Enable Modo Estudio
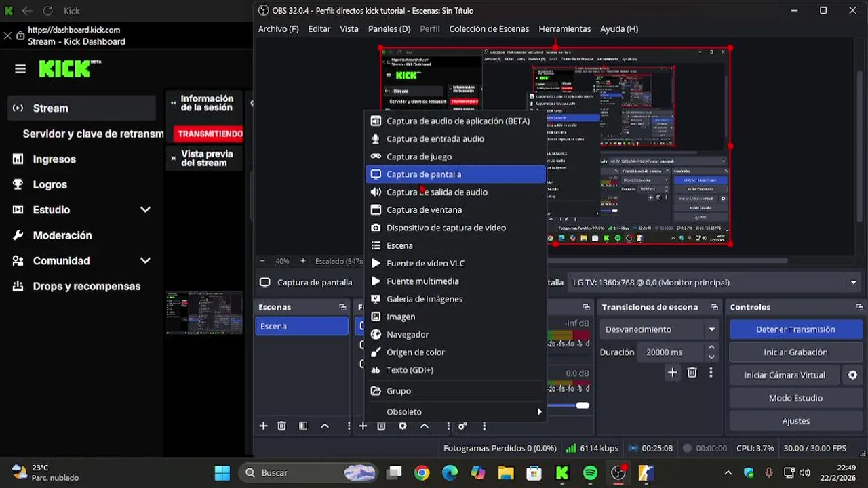This screenshot has height=488, width=868. tap(795, 398)
